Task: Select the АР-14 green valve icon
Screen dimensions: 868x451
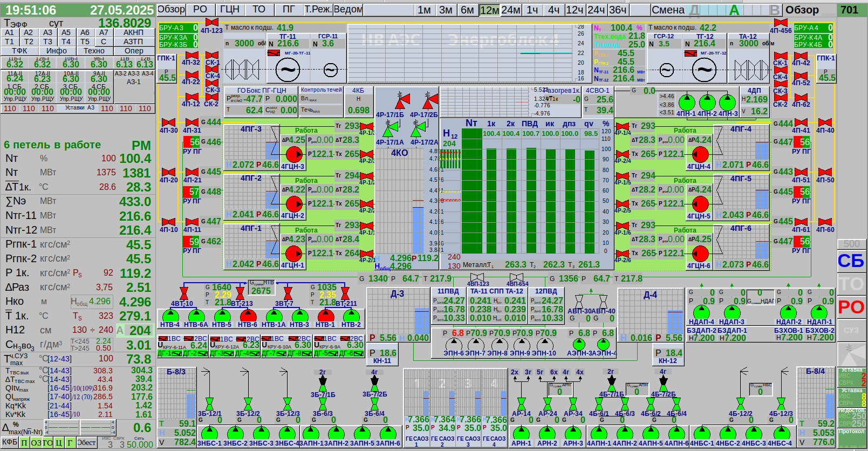Action: 521,404
